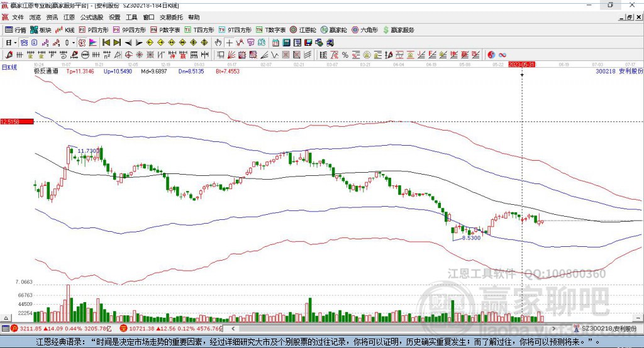644x348 pixels.
Task: Open the 江恩轮 Gann wheel tool
Action: 303,30
